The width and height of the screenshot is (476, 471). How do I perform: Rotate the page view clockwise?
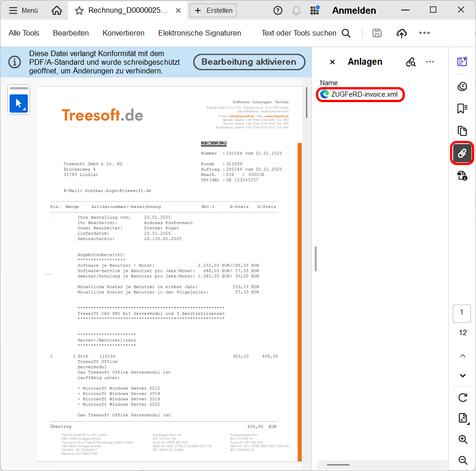point(463,398)
